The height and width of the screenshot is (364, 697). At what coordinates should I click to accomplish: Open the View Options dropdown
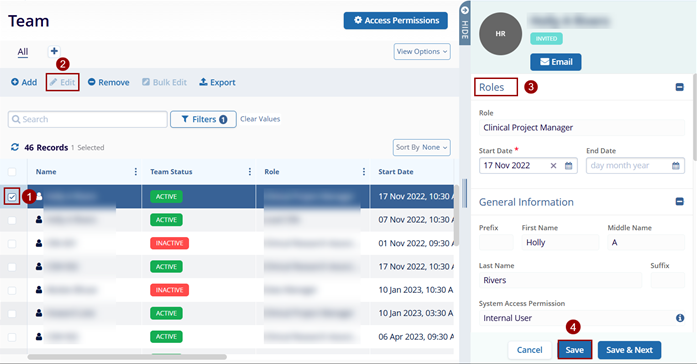422,52
